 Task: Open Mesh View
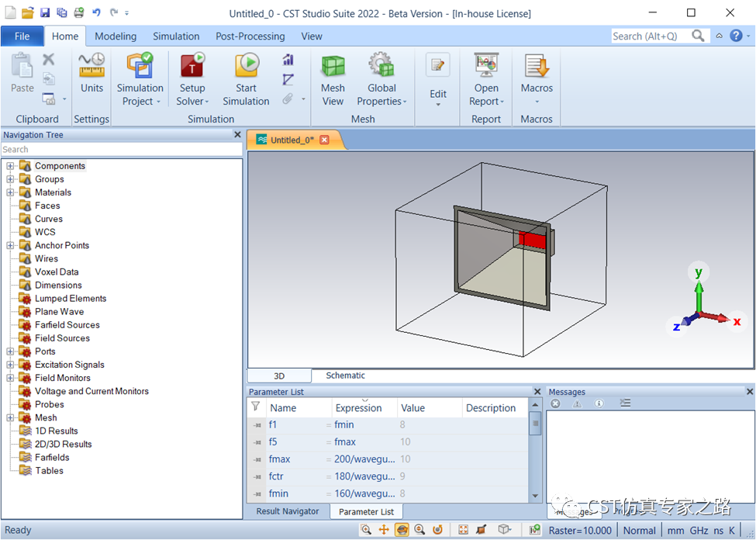tap(333, 79)
